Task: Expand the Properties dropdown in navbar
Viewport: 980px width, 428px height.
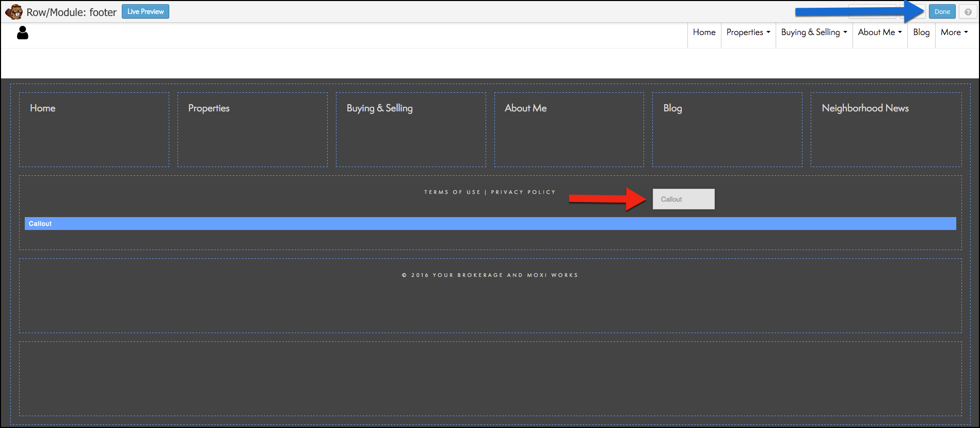Action: (x=748, y=32)
